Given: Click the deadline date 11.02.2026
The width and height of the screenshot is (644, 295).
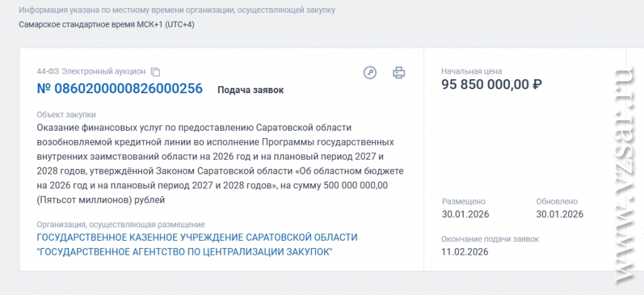Looking at the screenshot, I should [465, 252].
